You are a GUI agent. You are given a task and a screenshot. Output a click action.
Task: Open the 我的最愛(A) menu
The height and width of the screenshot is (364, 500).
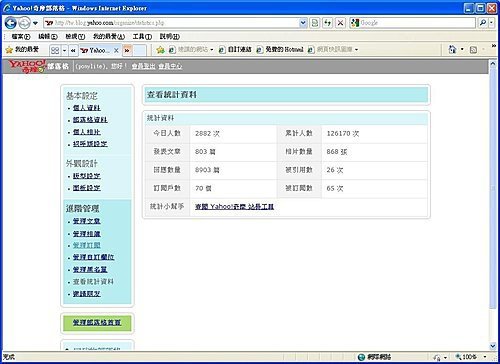[x=109, y=36]
